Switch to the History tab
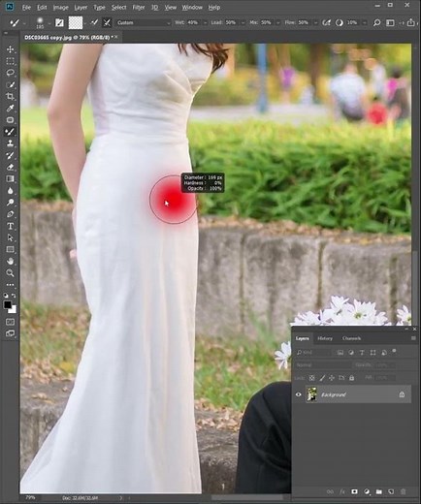421x504 pixels. coord(325,338)
